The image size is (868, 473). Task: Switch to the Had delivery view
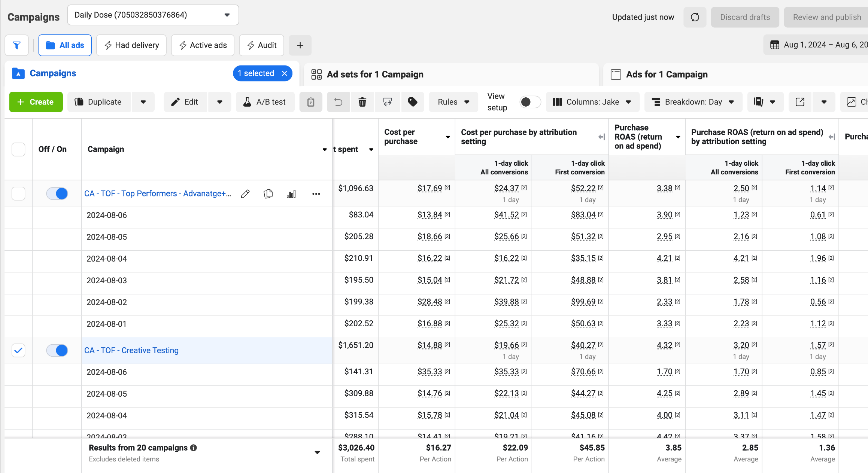click(x=131, y=45)
